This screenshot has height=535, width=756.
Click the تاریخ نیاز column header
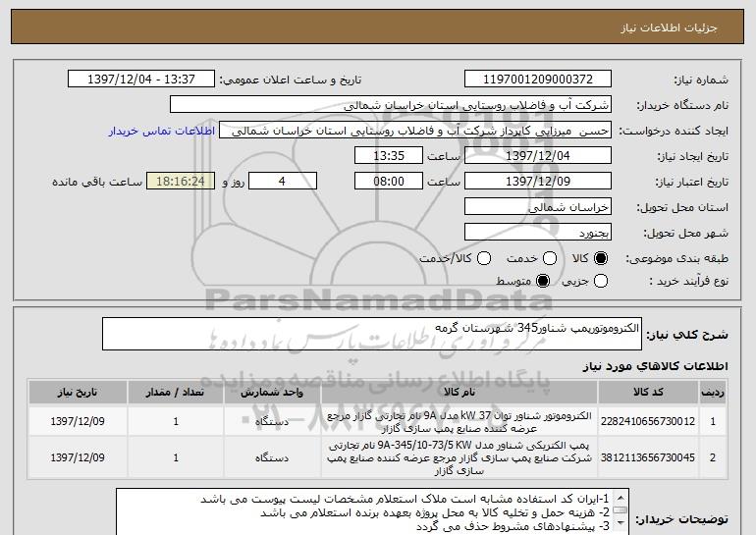coord(78,393)
